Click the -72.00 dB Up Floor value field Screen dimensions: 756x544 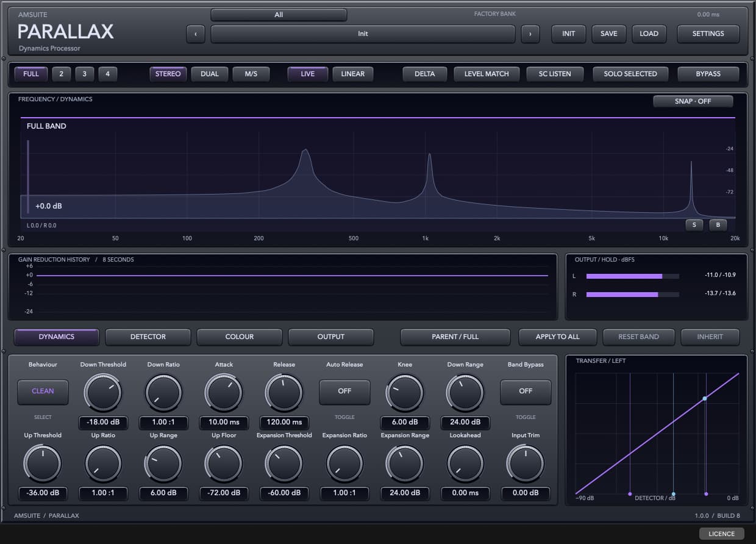pyautogui.click(x=224, y=493)
